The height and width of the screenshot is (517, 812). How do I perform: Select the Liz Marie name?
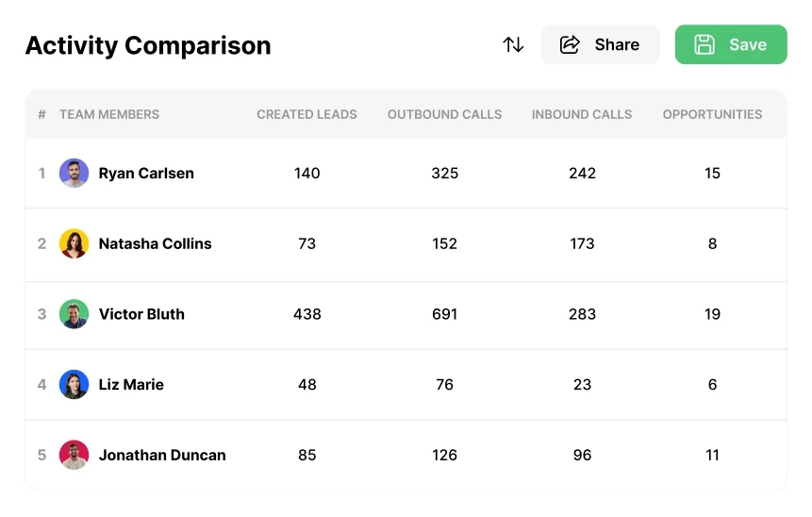coord(131,385)
